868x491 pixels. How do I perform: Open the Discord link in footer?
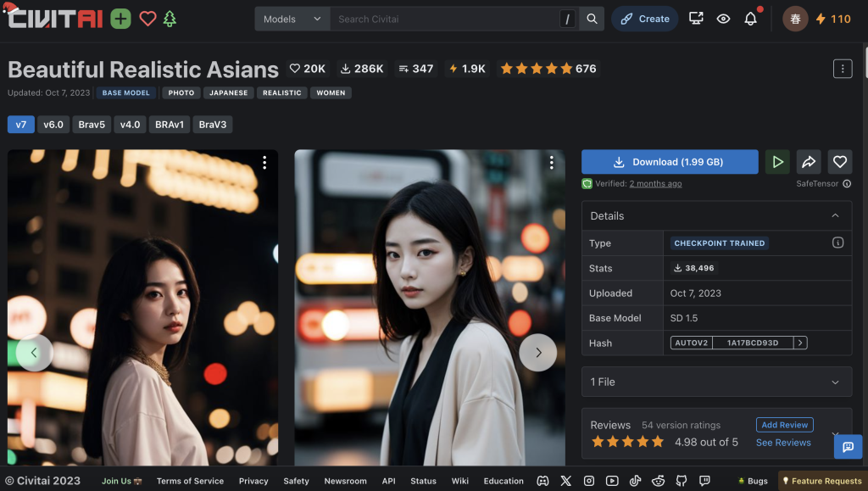pyautogui.click(x=542, y=481)
